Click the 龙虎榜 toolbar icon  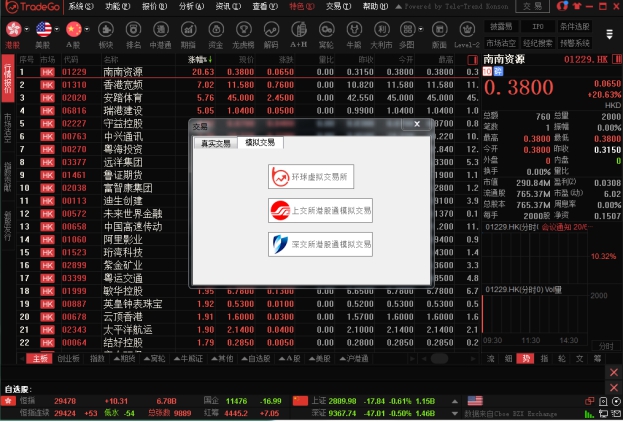click(243, 33)
